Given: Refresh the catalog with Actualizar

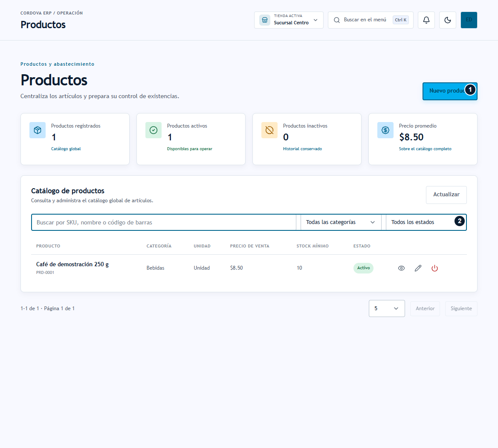Looking at the screenshot, I should click(446, 195).
